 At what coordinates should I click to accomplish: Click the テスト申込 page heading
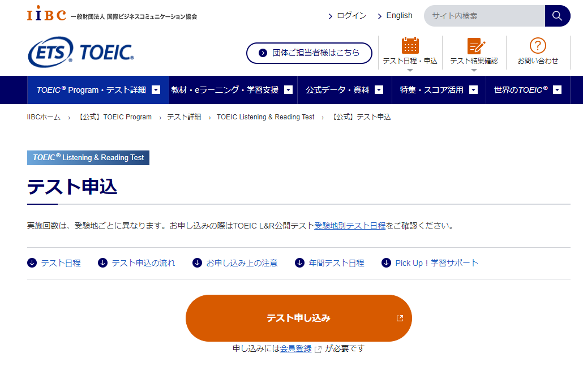tap(72, 187)
